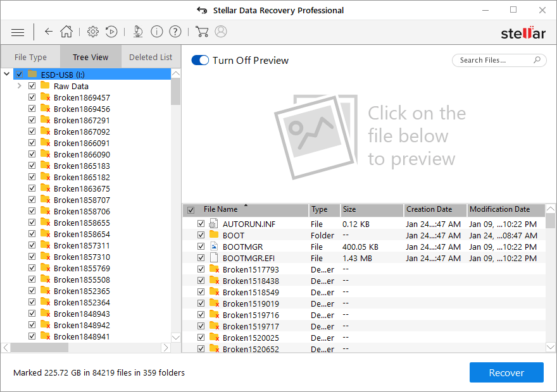Go to the Home screen
This screenshot has width=557, height=392.
tap(66, 32)
